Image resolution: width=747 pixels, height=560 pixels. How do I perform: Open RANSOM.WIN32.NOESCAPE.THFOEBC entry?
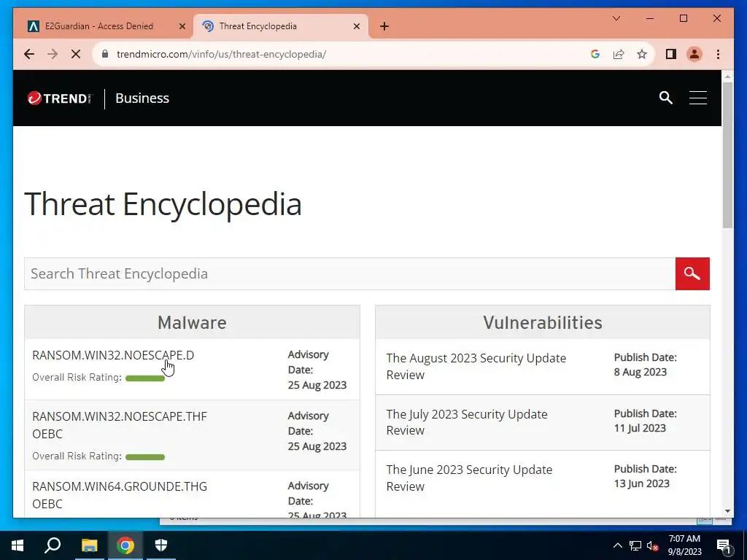tap(120, 425)
